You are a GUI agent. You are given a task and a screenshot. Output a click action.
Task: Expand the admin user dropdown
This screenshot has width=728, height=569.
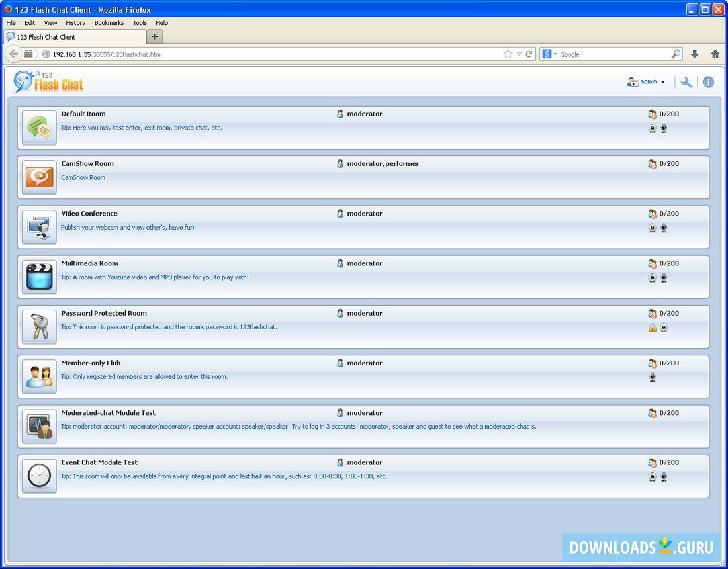(x=662, y=82)
